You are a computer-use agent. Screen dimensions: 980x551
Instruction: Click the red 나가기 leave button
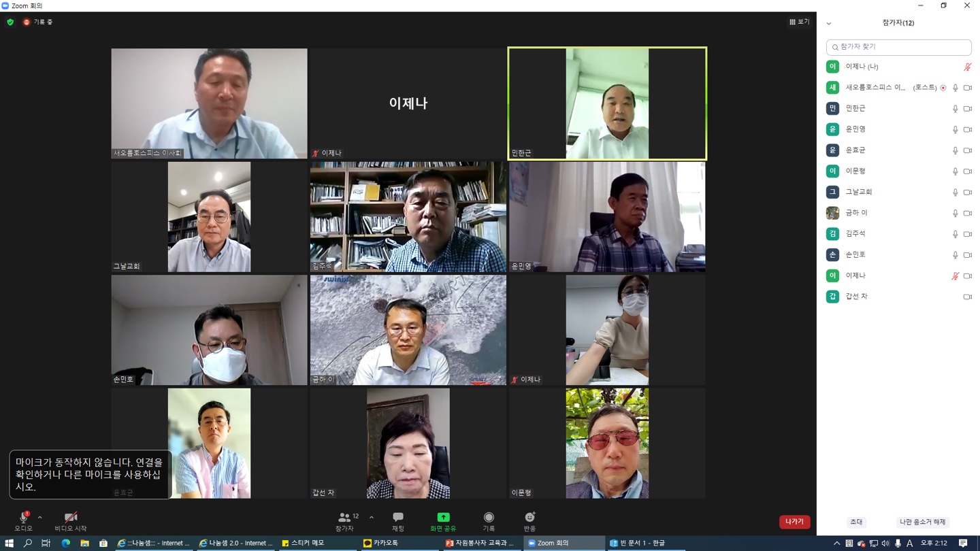[x=794, y=522]
